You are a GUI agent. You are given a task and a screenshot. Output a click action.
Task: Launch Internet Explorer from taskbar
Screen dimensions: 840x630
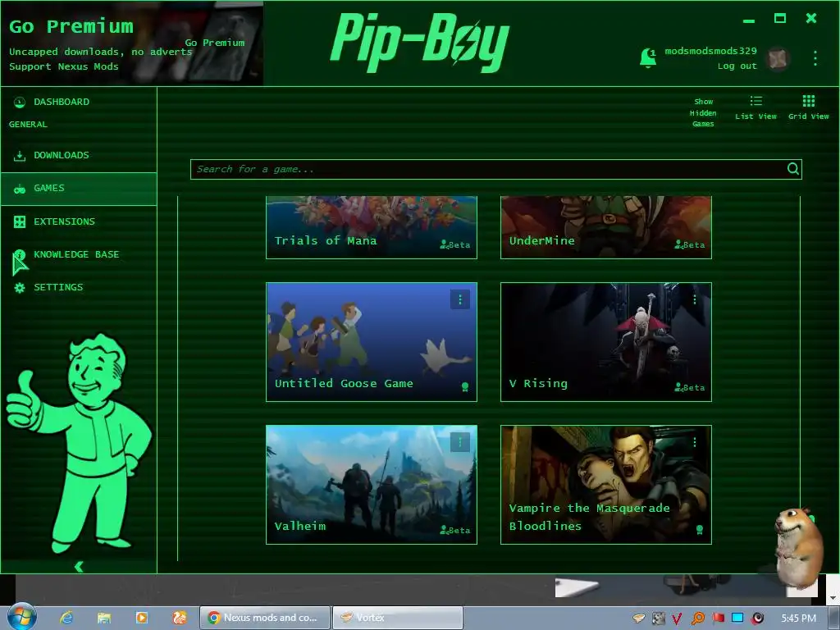coord(66,618)
